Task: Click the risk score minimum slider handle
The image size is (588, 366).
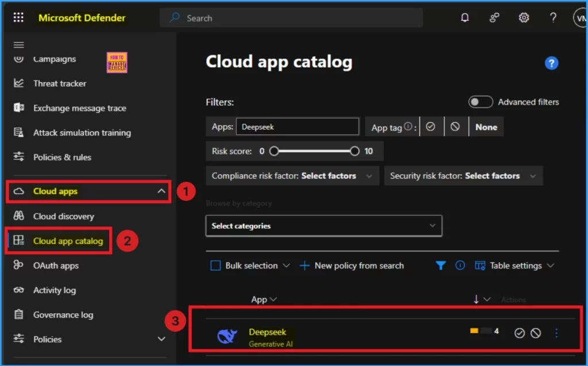Action: 274,151
